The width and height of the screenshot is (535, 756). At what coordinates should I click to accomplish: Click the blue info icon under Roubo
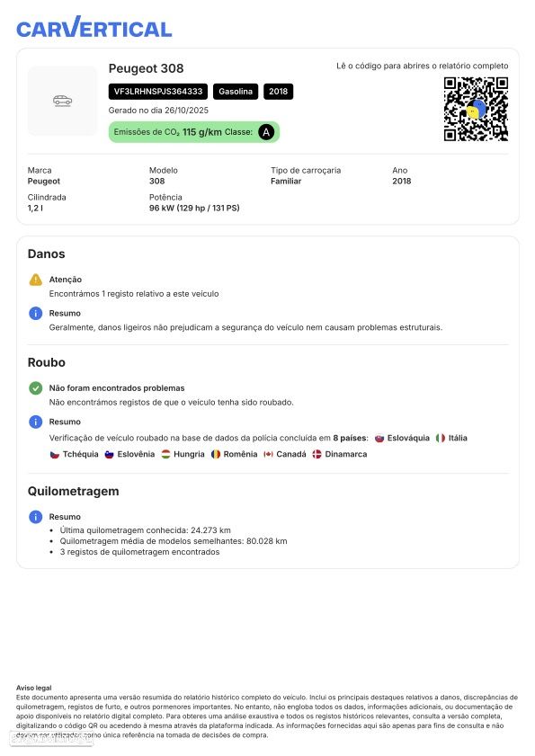[36, 422]
